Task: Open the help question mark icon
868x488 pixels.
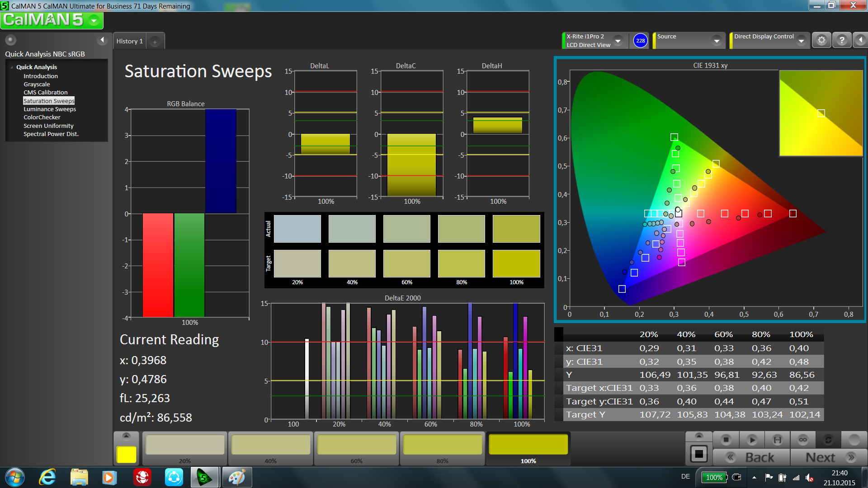Action: (x=841, y=41)
